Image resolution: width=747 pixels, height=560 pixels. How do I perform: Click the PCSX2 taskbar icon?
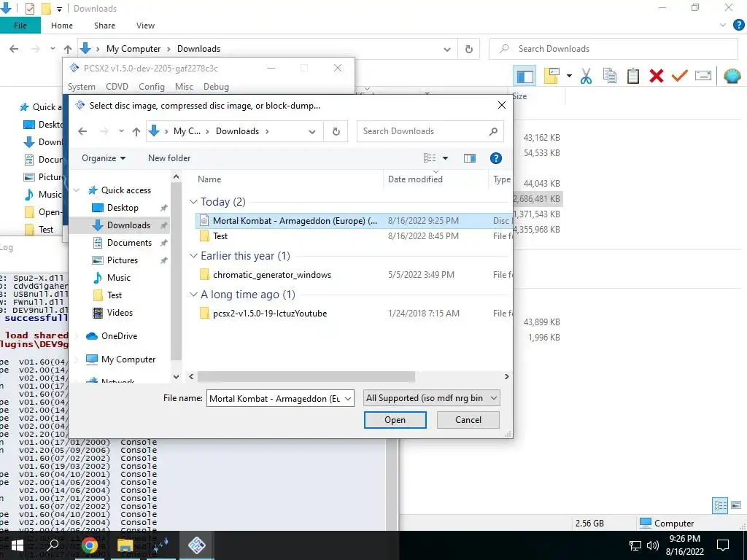pyautogui.click(x=196, y=545)
